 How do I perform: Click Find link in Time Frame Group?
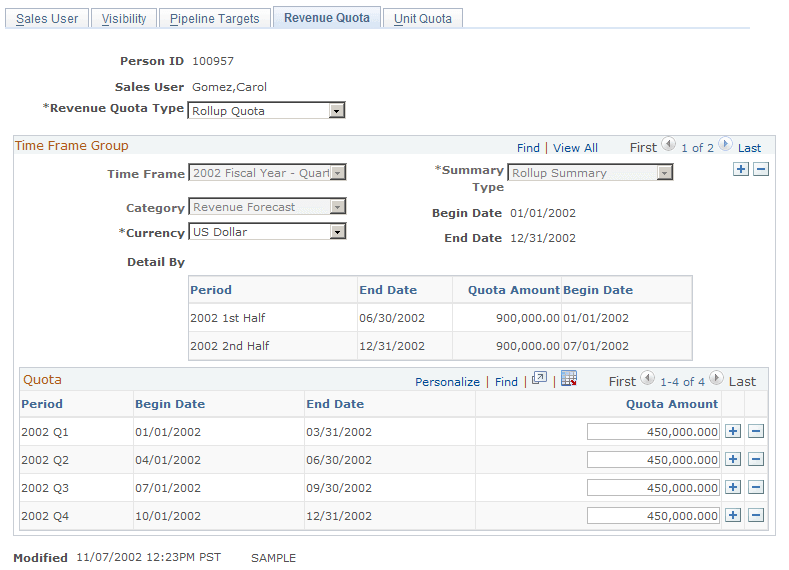point(528,148)
